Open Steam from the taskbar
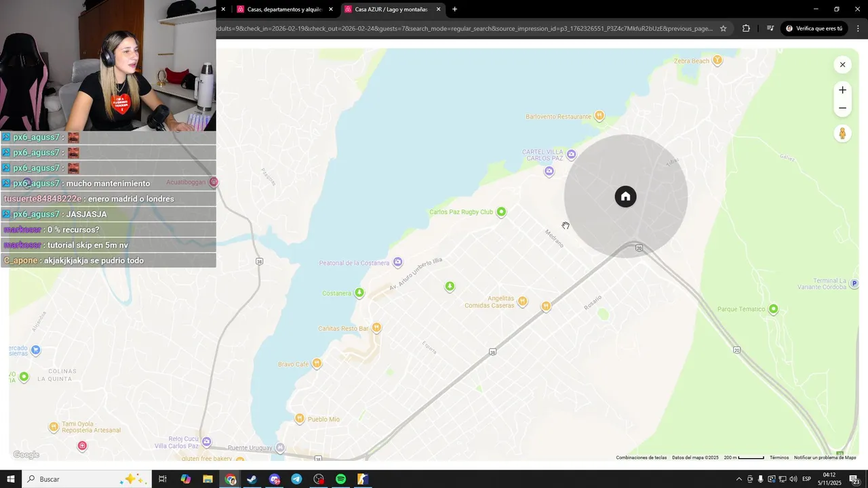868x488 pixels. click(252, 479)
